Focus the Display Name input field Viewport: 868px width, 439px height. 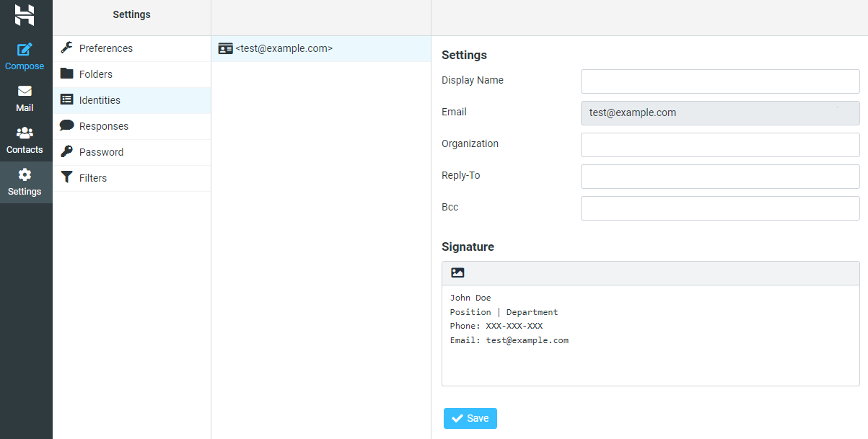[x=720, y=81]
